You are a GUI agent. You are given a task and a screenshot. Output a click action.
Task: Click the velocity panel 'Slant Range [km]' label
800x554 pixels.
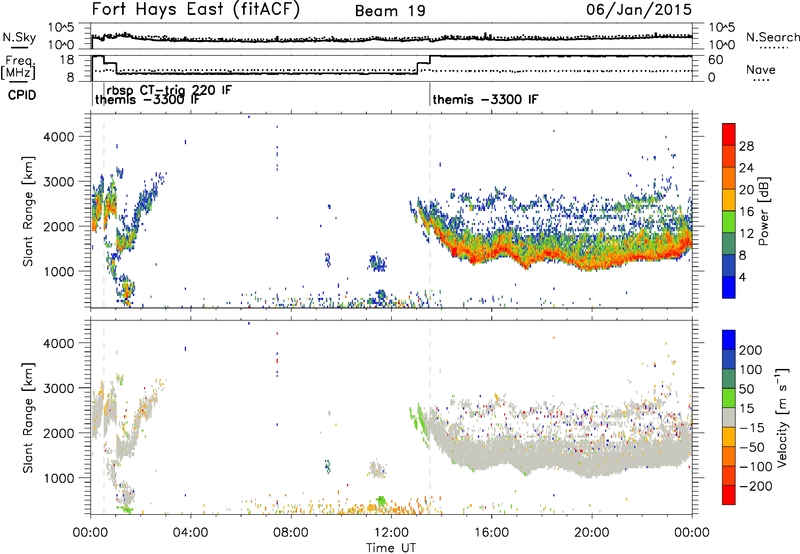(x=28, y=417)
